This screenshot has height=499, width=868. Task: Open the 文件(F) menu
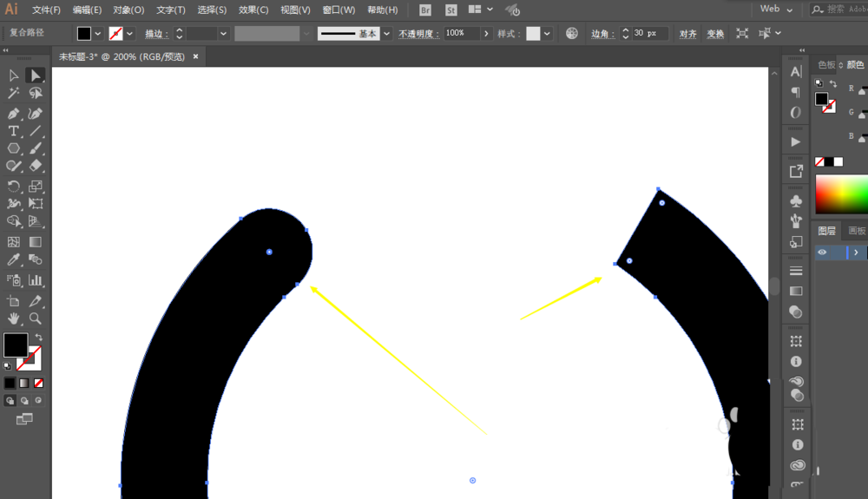pyautogui.click(x=46, y=10)
